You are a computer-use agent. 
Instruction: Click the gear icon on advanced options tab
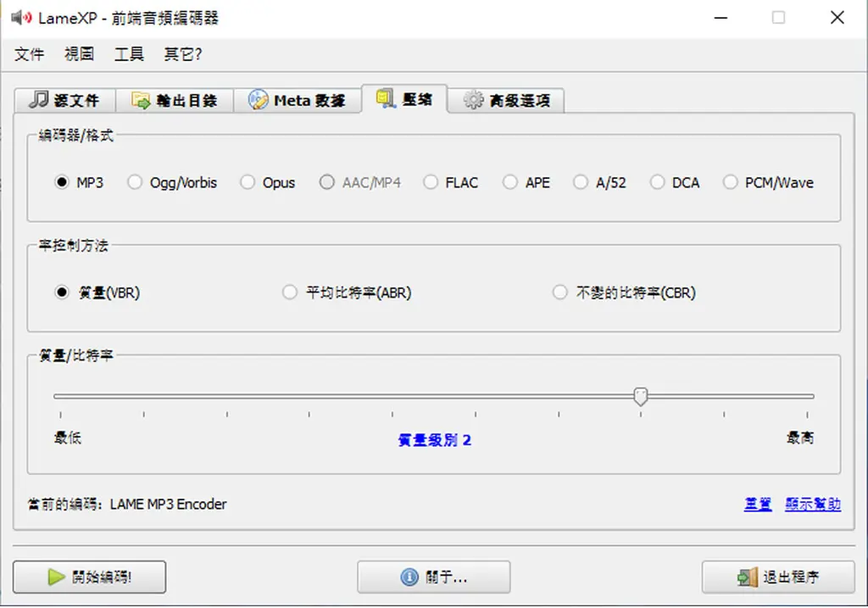point(473,100)
